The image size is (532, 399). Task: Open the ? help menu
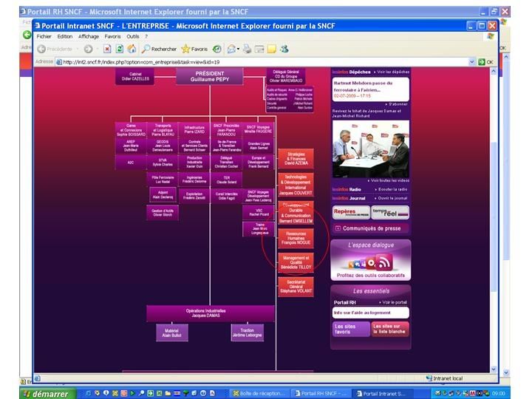146,36
